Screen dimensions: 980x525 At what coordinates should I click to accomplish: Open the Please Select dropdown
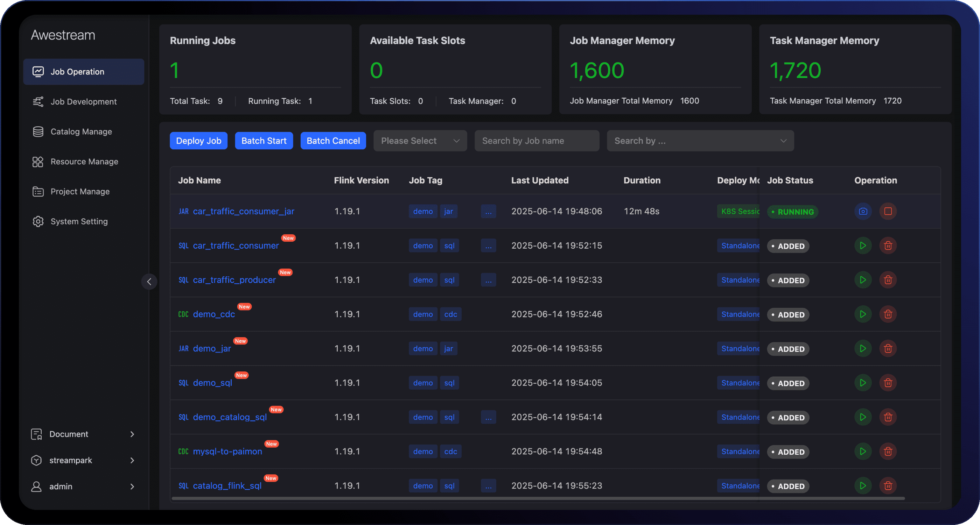420,141
